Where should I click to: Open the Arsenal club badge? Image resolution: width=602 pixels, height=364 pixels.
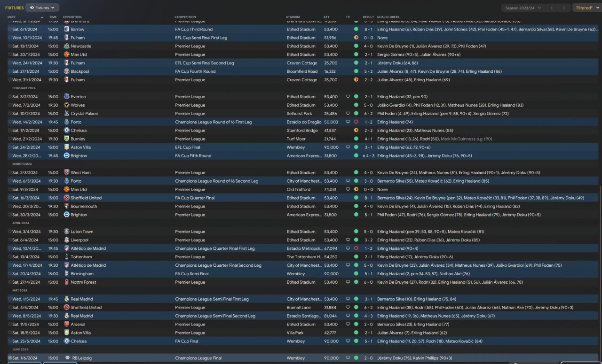(66, 325)
